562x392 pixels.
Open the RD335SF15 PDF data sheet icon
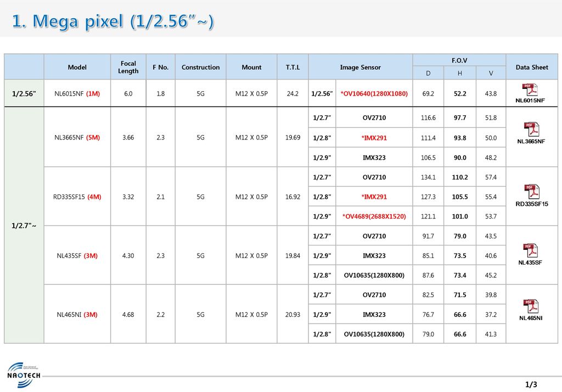click(532, 192)
